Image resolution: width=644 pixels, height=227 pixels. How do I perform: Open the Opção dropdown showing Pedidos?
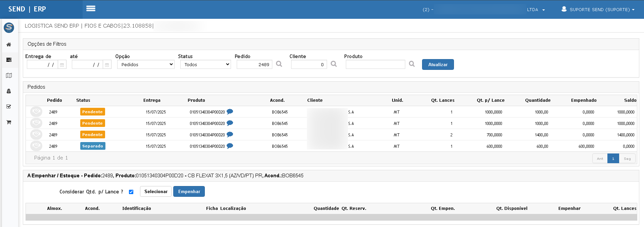[146, 64]
